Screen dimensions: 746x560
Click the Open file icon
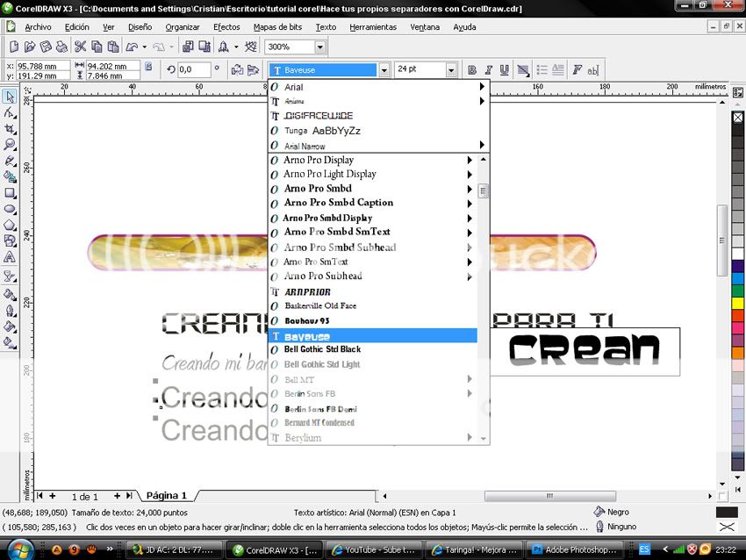(x=30, y=47)
